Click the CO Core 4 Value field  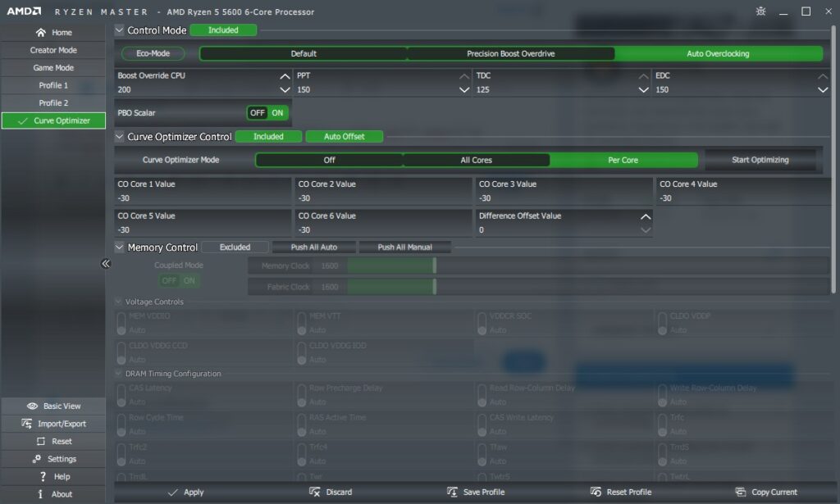[x=743, y=191]
